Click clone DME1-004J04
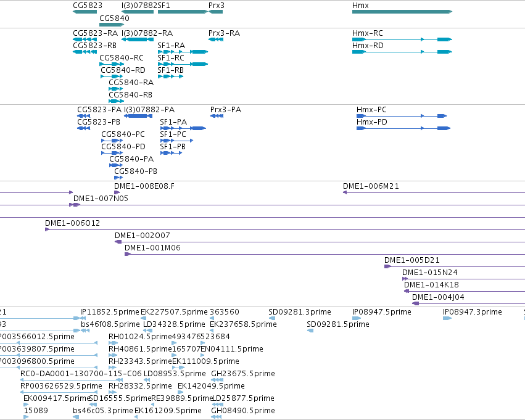Screen dimensions: 525x420 468,304
